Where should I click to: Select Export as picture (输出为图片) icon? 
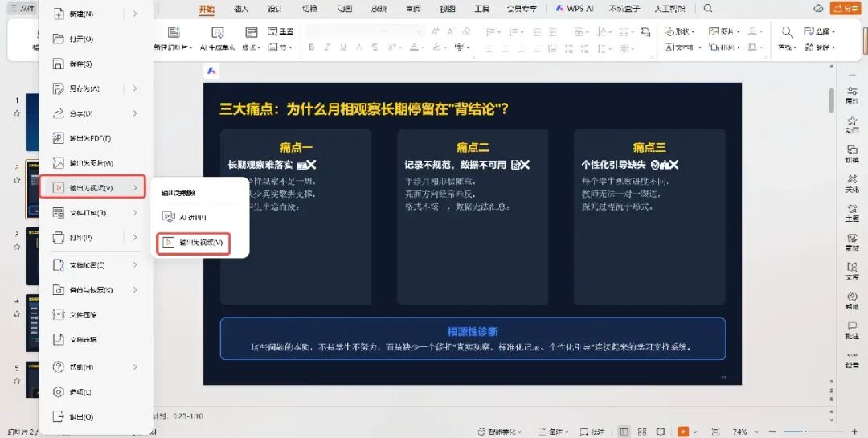point(58,163)
